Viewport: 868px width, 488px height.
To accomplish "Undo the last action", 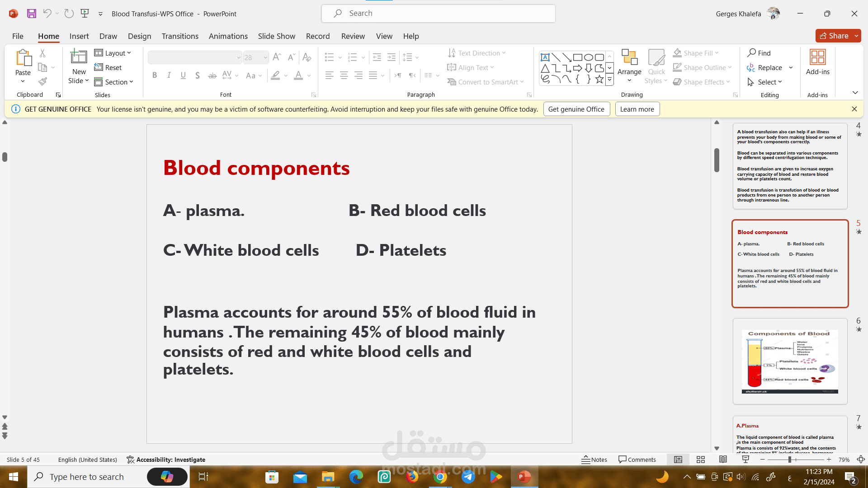I will (x=47, y=14).
